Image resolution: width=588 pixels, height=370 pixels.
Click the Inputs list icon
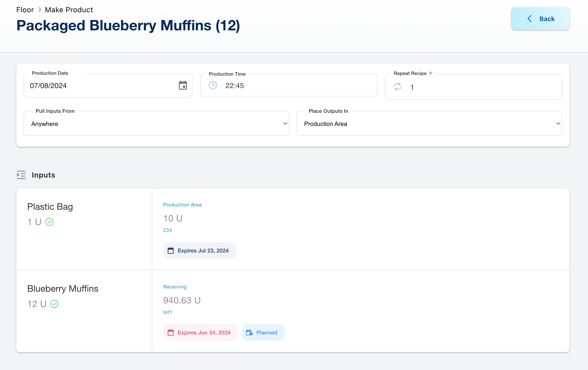21,175
